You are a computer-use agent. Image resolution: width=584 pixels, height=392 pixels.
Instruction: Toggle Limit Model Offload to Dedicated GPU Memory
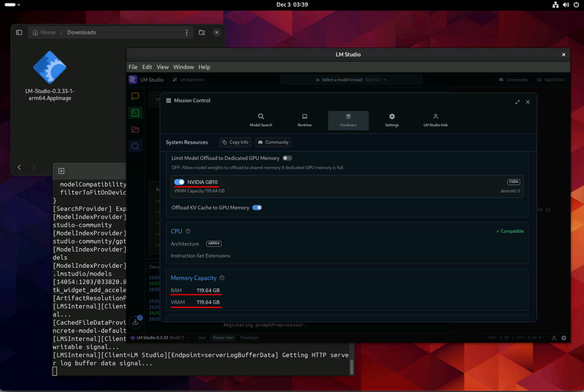[287, 158]
